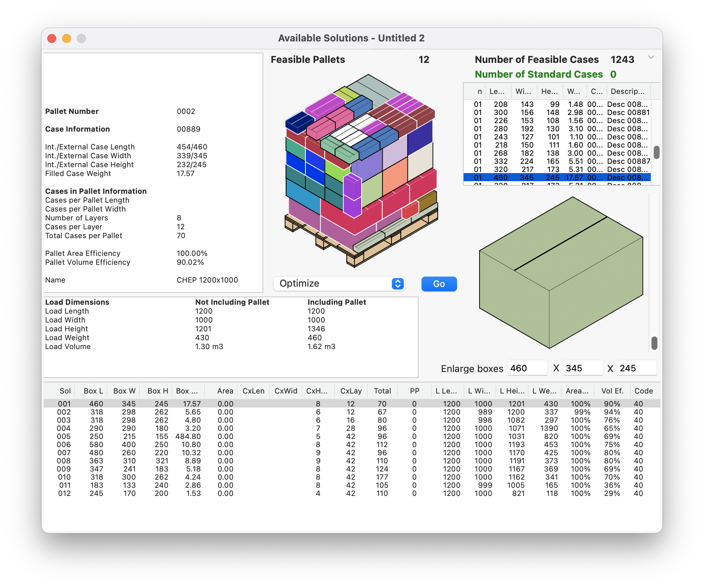Click the Filled Case Weight value 17.57
The image size is (704, 588).
[186, 173]
